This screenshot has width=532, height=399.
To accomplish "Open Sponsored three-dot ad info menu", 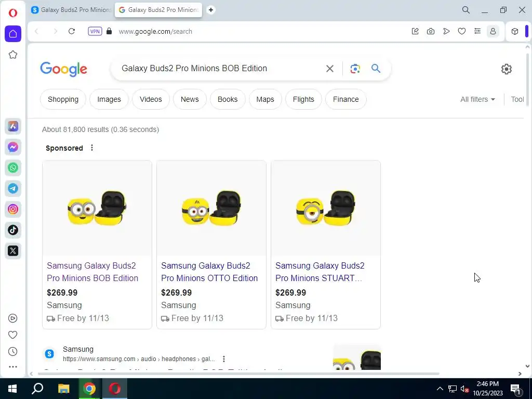I will pos(91,148).
